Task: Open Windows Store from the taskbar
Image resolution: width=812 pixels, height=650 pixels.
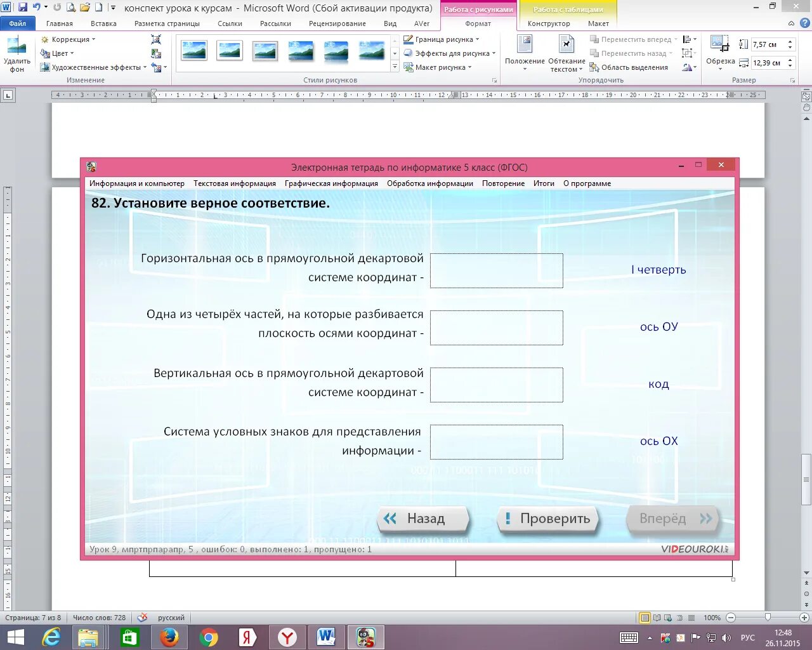Action: (x=129, y=637)
